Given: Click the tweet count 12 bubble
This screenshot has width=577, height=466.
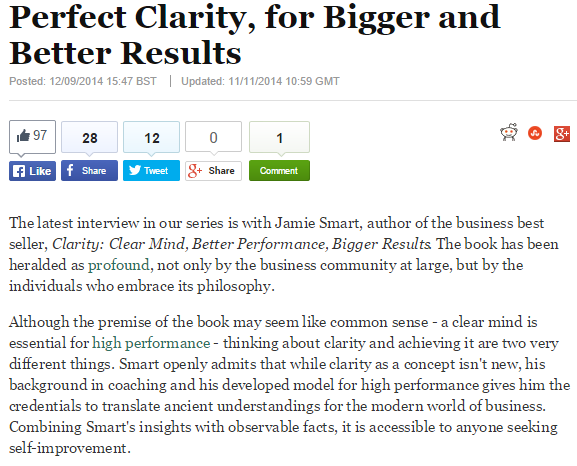Looking at the screenshot, I should coord(151,137).
